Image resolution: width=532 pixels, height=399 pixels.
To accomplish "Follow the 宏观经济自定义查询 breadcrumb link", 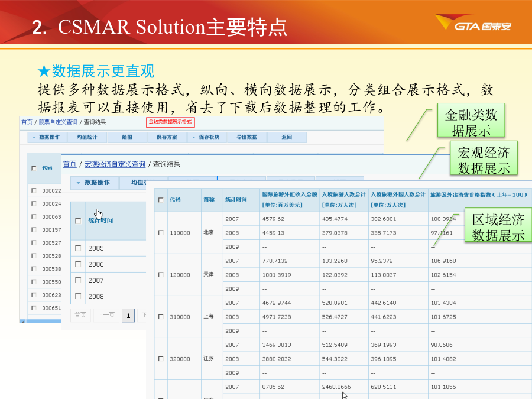I will click(x=115, y=164).
